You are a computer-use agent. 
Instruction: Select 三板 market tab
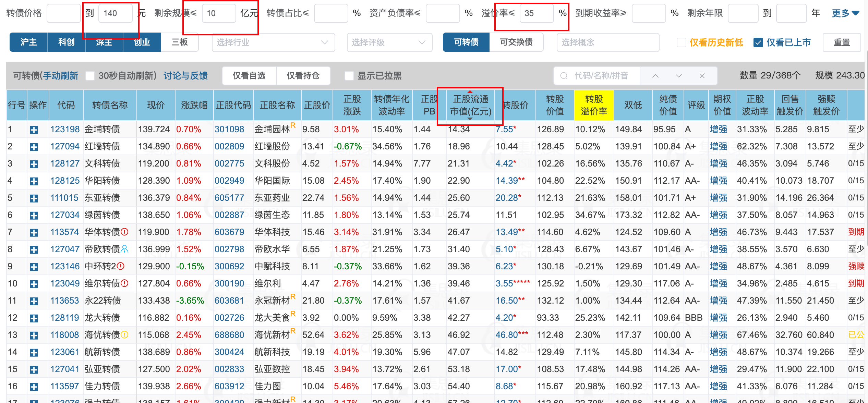(179, 42)
